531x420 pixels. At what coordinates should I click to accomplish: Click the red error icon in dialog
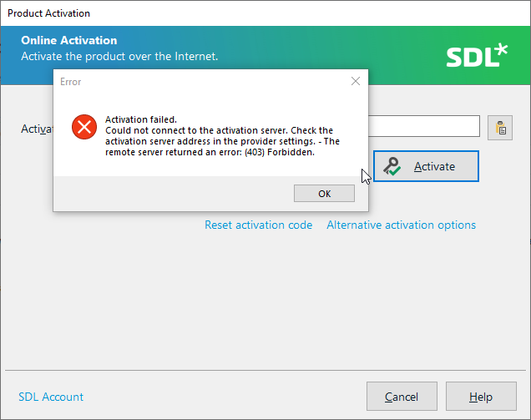click(x=84, y=127)
